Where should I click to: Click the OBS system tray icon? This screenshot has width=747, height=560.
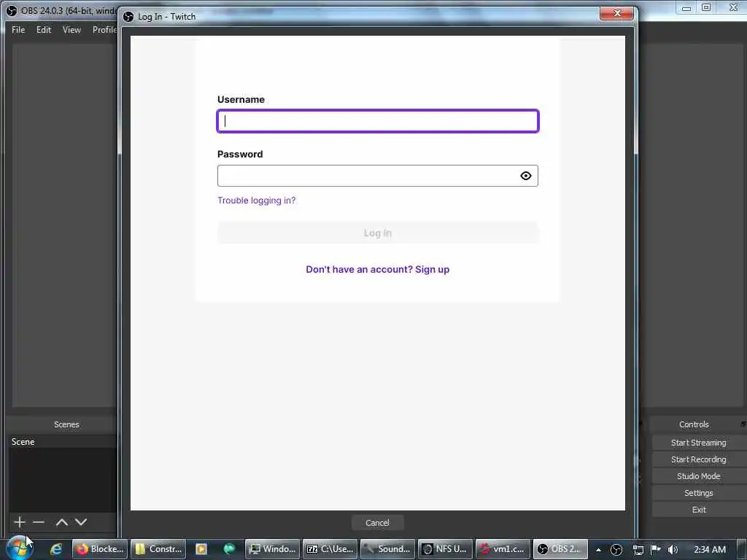616,550
